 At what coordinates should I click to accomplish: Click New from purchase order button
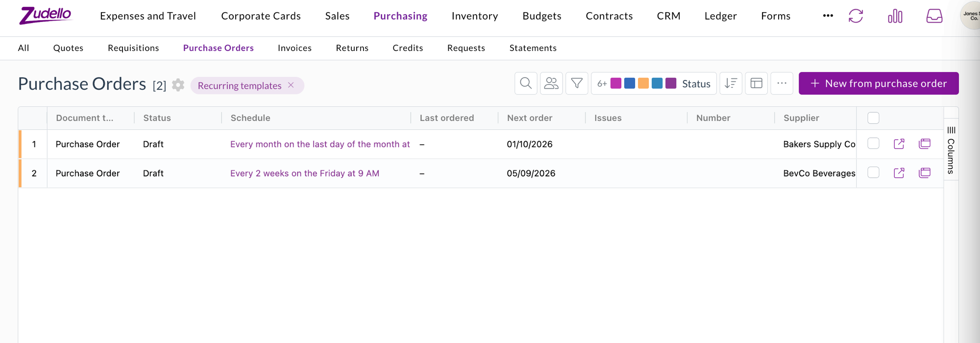click(879, 83)
